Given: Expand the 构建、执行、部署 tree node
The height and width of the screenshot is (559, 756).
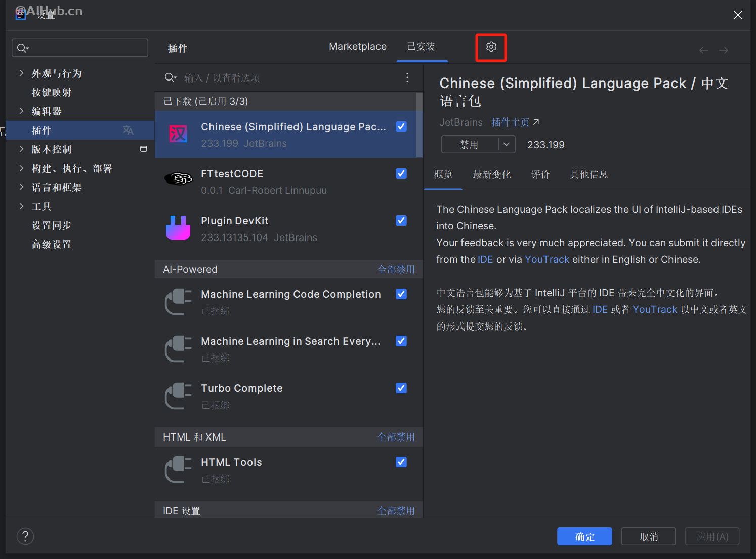Looking at the screenshot, I should pos(21,168).
